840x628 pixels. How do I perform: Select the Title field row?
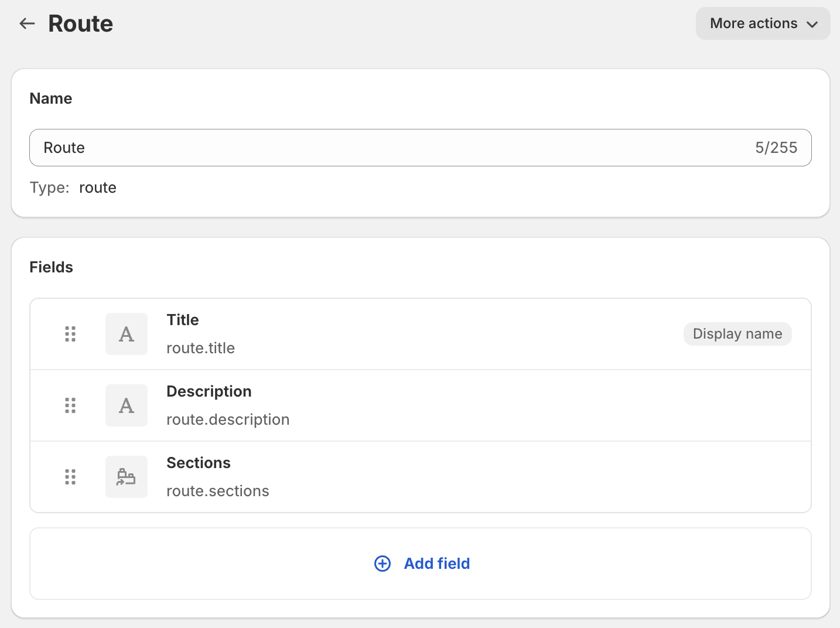pos(410,333)
